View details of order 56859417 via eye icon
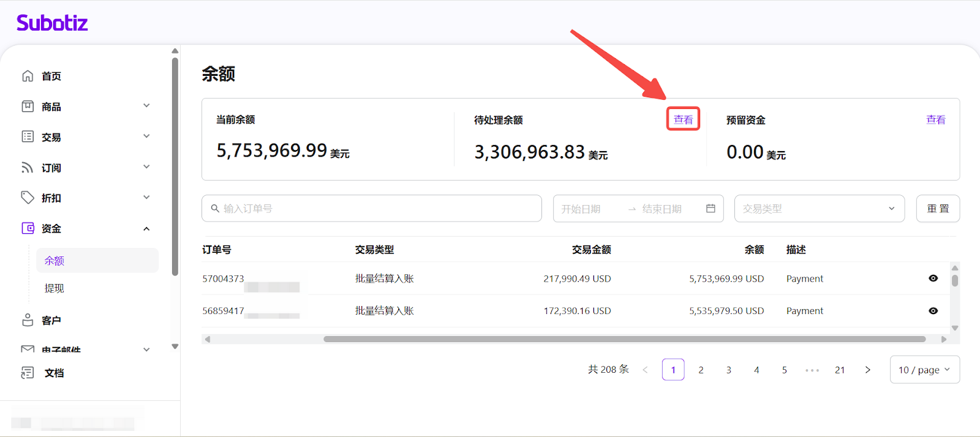The height and width of the screenshot is (437, 980). [x=933, y=311]
